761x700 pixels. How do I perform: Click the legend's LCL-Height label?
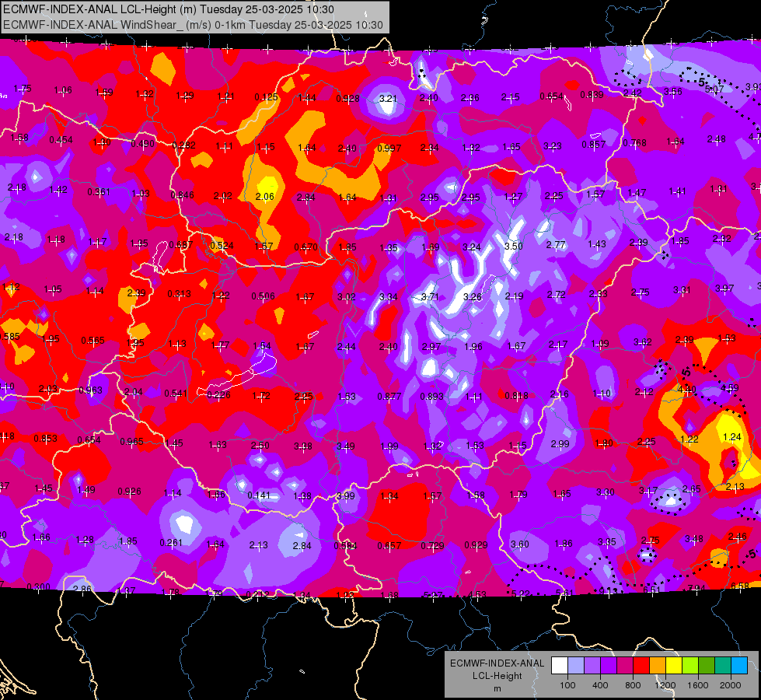point(497,676)
